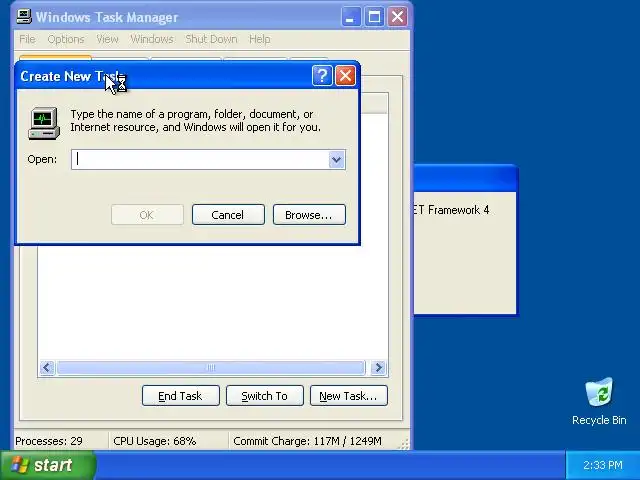
Task: Open the Help menu in Task Manager
Action: coord(260,39)
